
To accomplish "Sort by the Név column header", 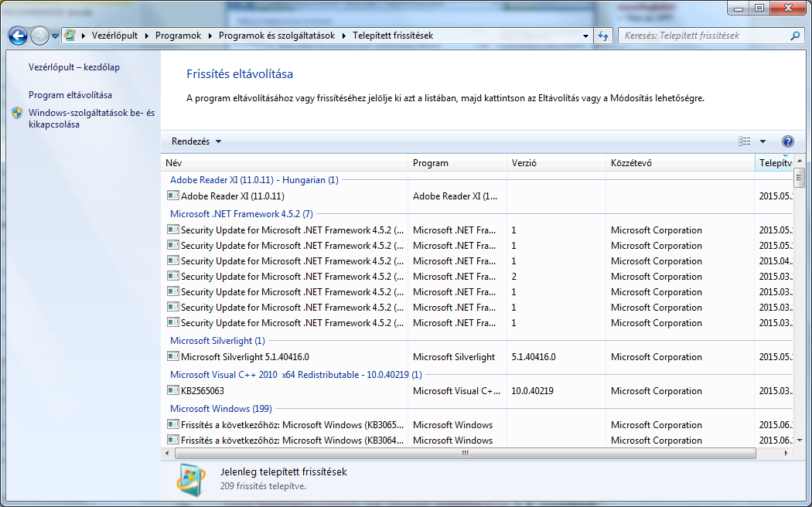I will tap(285, 163).
